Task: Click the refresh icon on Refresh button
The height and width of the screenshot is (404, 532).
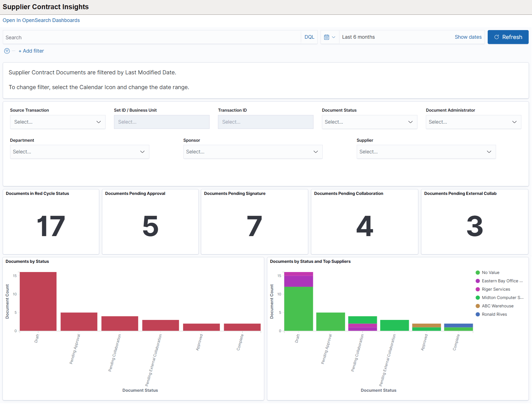Action: pos(497,37)
